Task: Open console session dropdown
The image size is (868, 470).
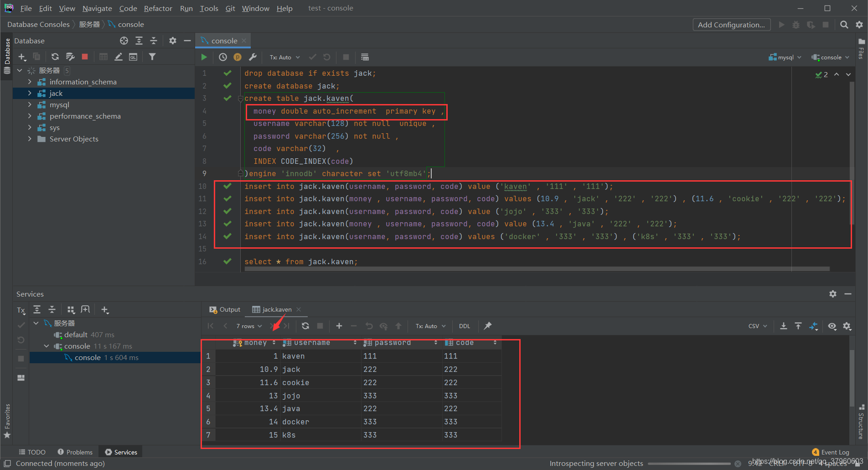Action: [831, 57]
